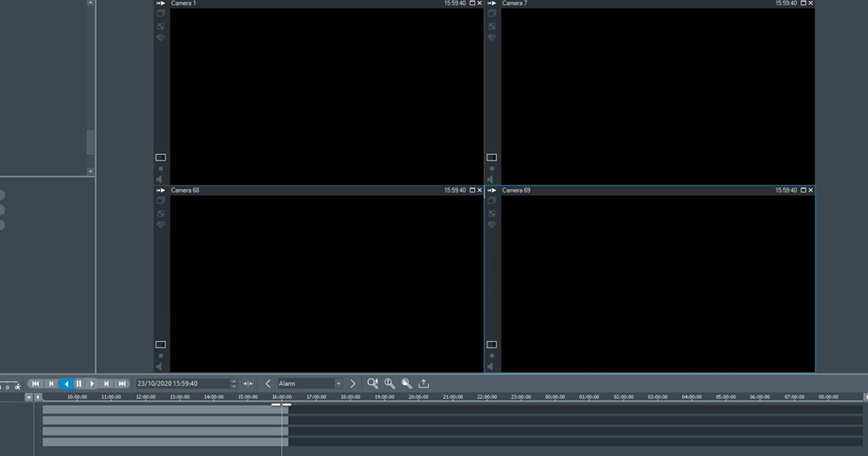Open the timeline options down-arrow menu

tap(29, 397)
